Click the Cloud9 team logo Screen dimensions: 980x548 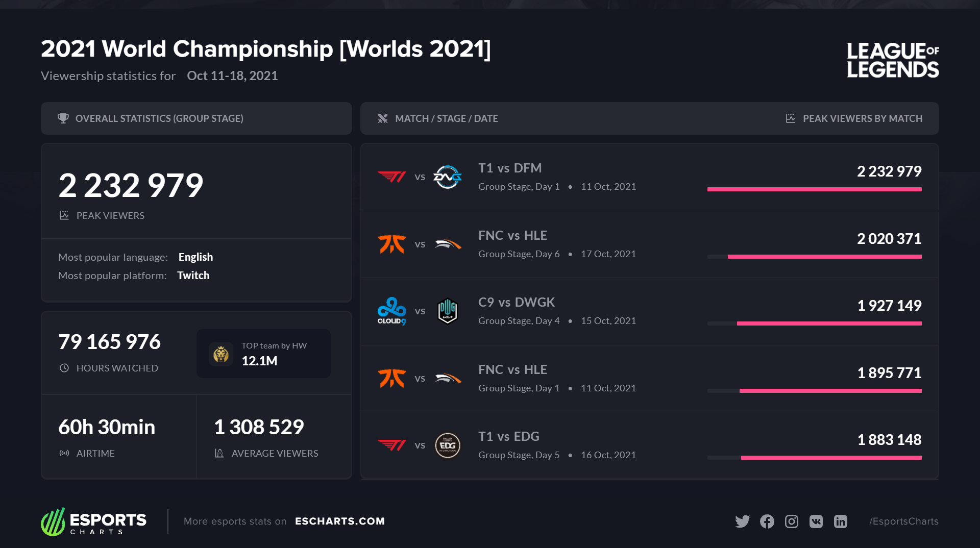(x=391, y=311)
